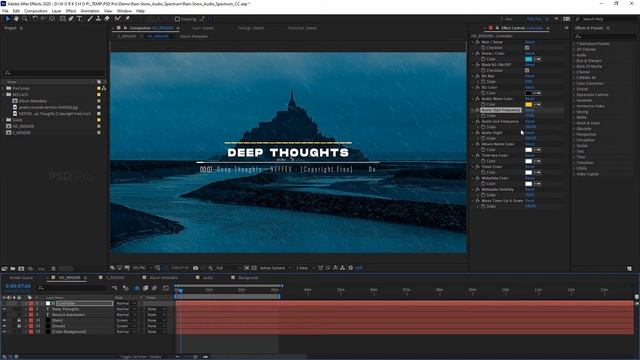
Task: Hide the [Rain] layer eye icon
Action: (4, 320)
